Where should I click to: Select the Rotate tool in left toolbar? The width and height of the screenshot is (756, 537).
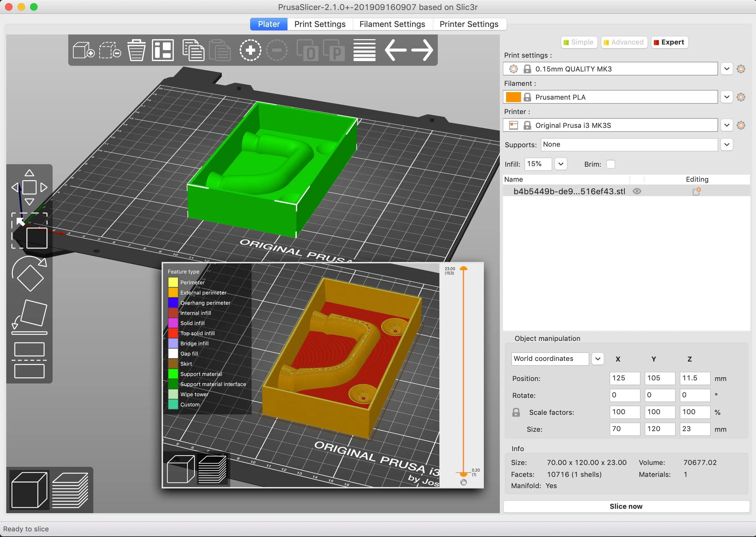29,274
